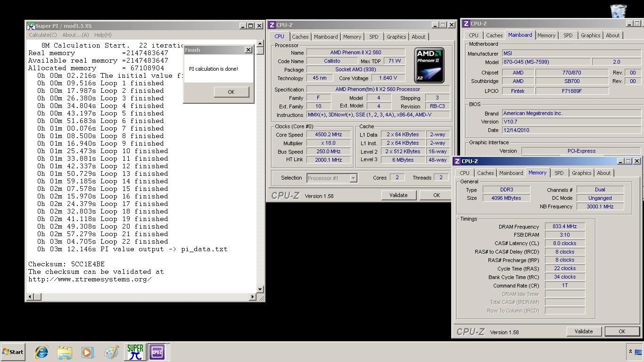Click Validate in the CPU-Z Memory window

pos(584,331)
